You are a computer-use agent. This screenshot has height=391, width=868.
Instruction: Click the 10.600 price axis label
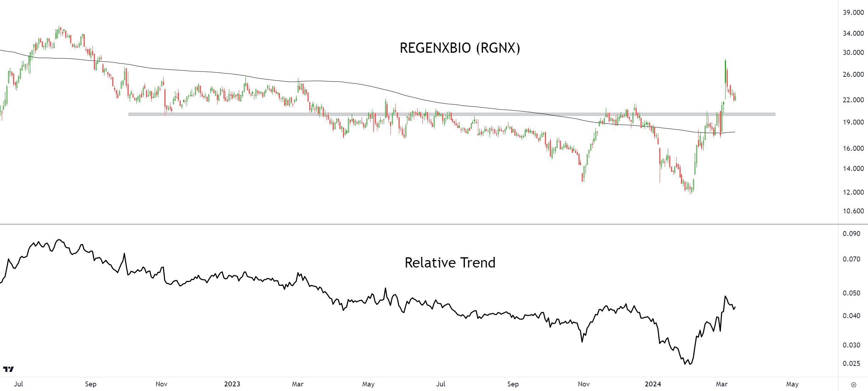point(853,211)
